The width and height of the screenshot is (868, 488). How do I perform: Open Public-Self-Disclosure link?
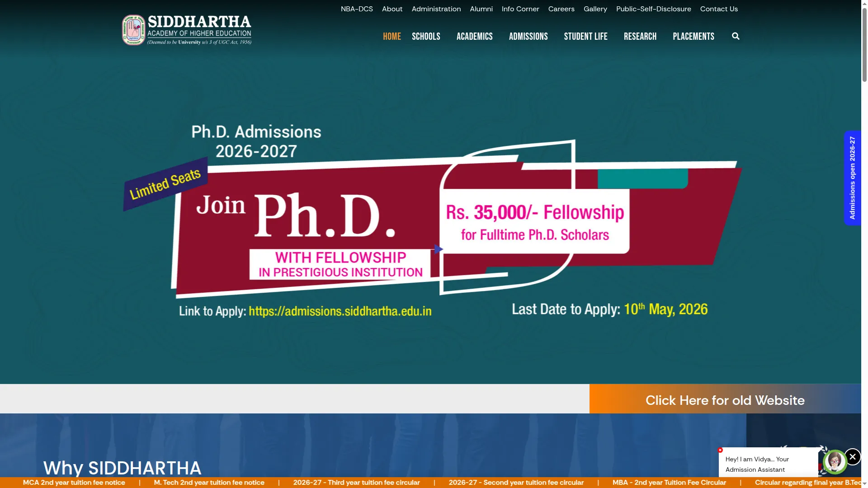pyautogui.click(x=653, y=9)
